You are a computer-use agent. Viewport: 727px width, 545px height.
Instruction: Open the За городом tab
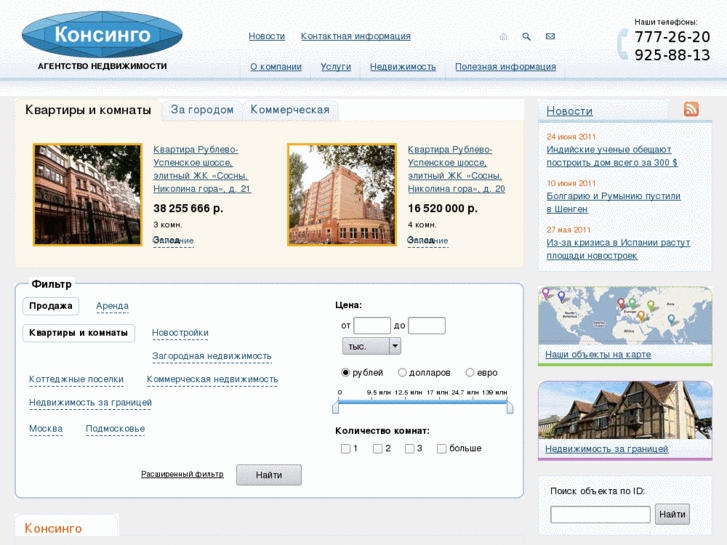pyautogui.click(x=202, y=110)
